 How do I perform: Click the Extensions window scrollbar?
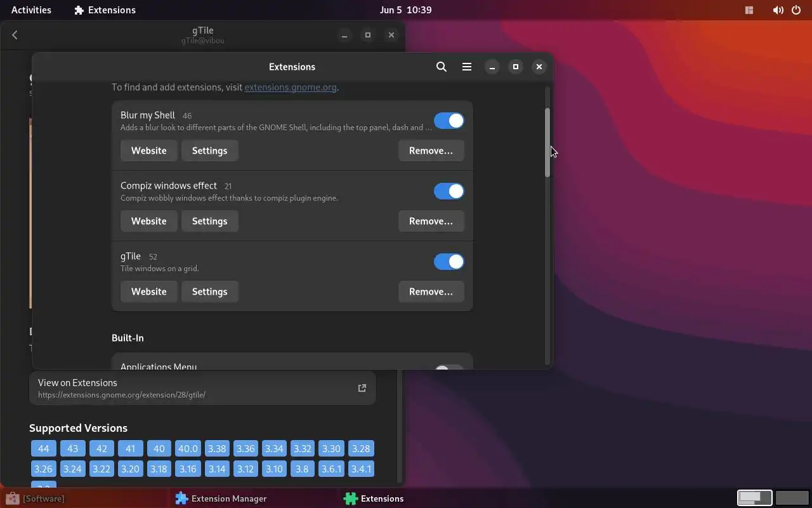[x=547, y=142]
